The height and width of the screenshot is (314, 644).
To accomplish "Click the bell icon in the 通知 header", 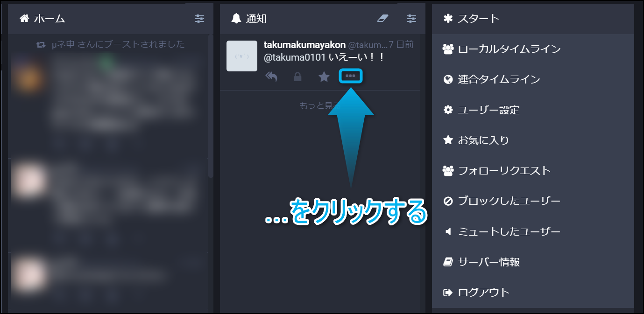I will [x=236, y=19].
